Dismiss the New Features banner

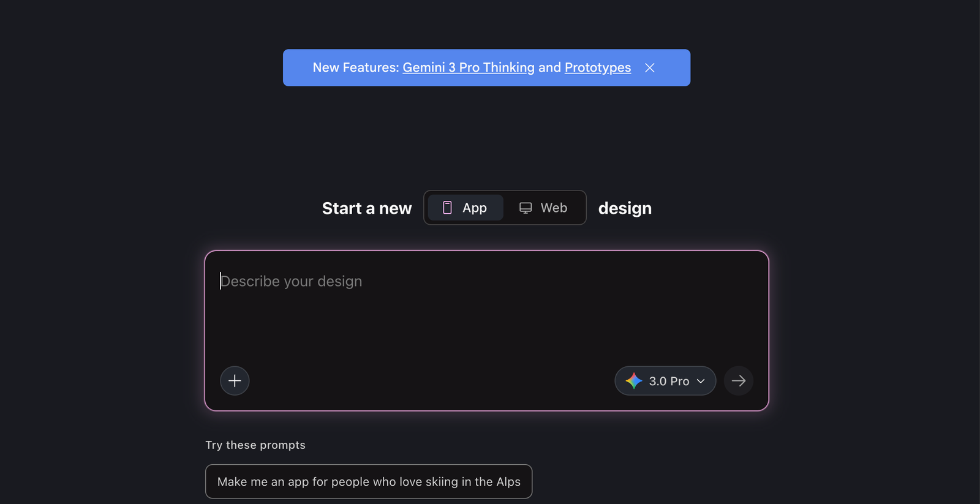[x=650, y=68]
